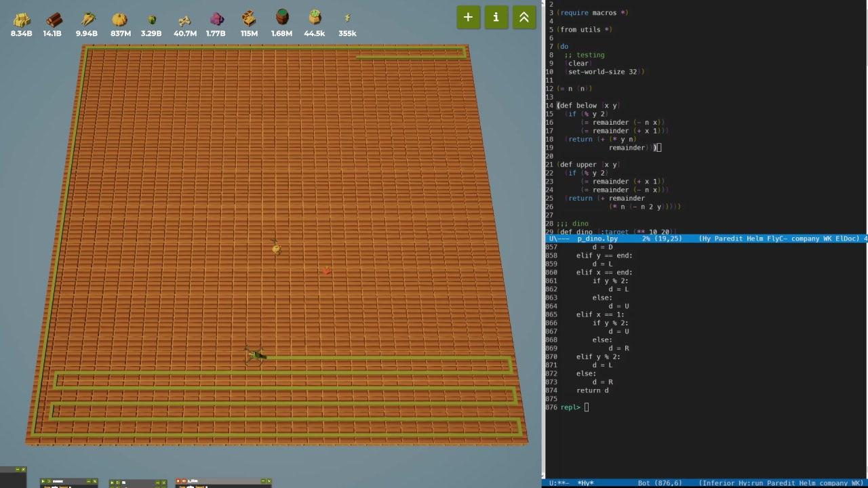This screenshot has height=488, width=868.
Task: Select the pumpkin resource showing 837M
Action: 120,20
